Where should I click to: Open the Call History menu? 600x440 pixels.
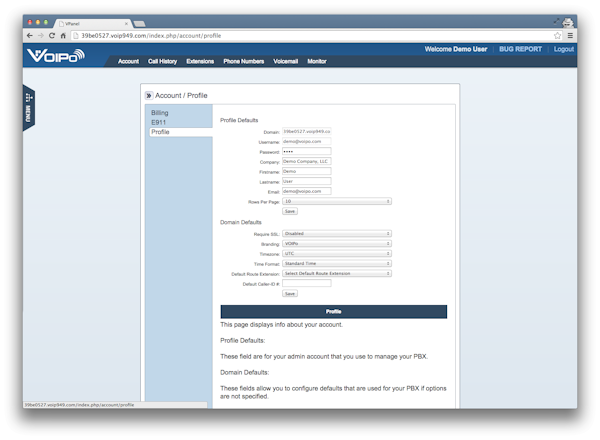coord(162,61)
